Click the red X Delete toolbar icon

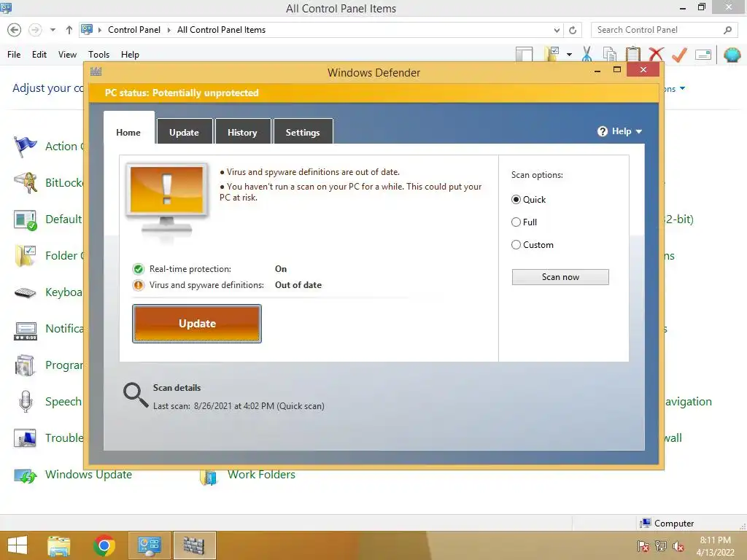pos(656,54)
